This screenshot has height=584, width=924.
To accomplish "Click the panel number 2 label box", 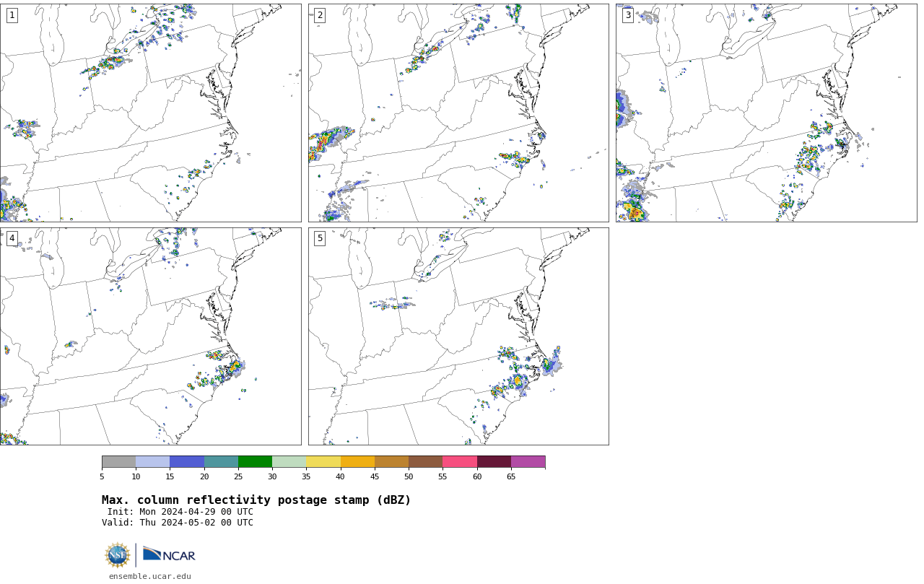I will click(x=320, y=15).
